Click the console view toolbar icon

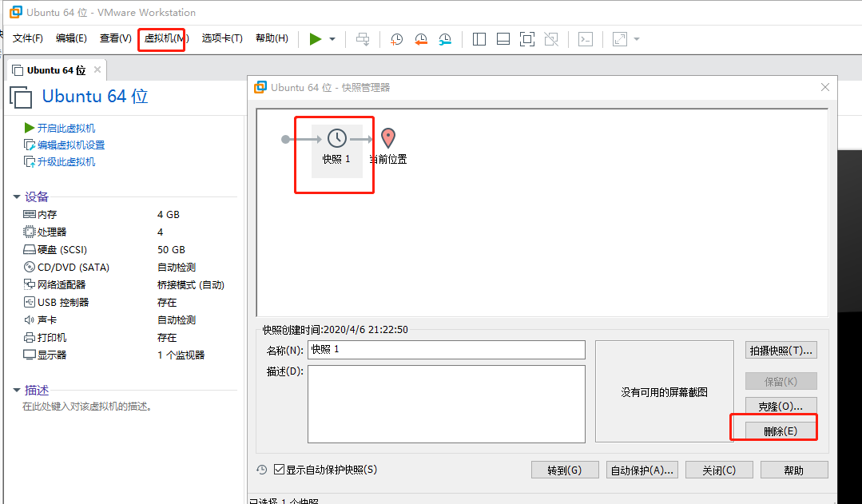point(586,39)
